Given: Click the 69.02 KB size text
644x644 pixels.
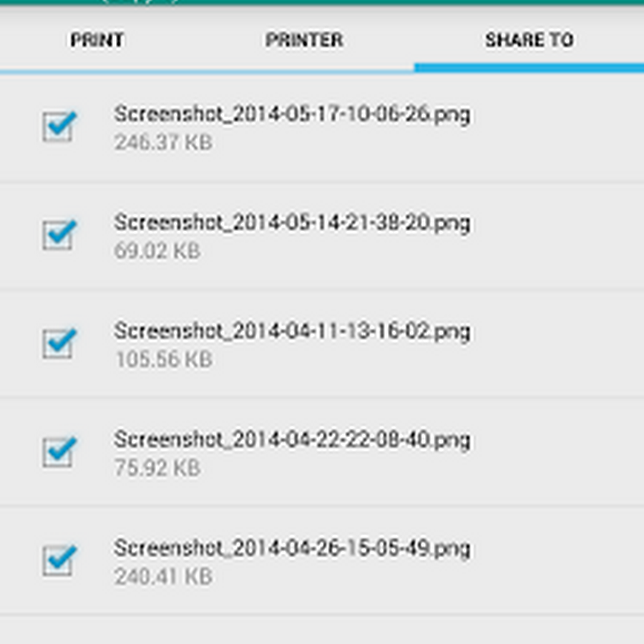Looking at the screenshot, I should coord(157,251).
